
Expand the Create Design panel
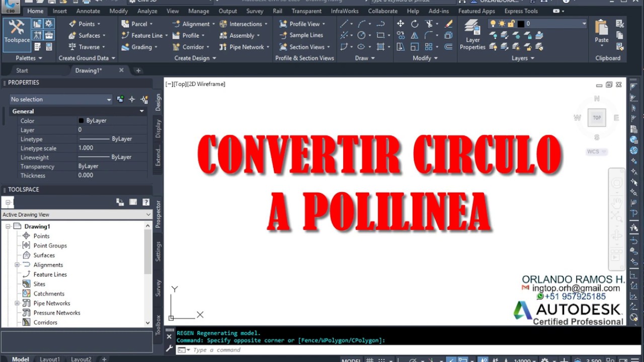pos(195,58)
